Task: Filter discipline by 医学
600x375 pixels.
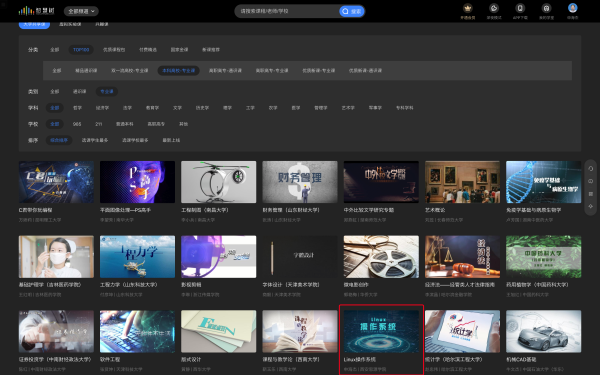Action: pos(296,108)
